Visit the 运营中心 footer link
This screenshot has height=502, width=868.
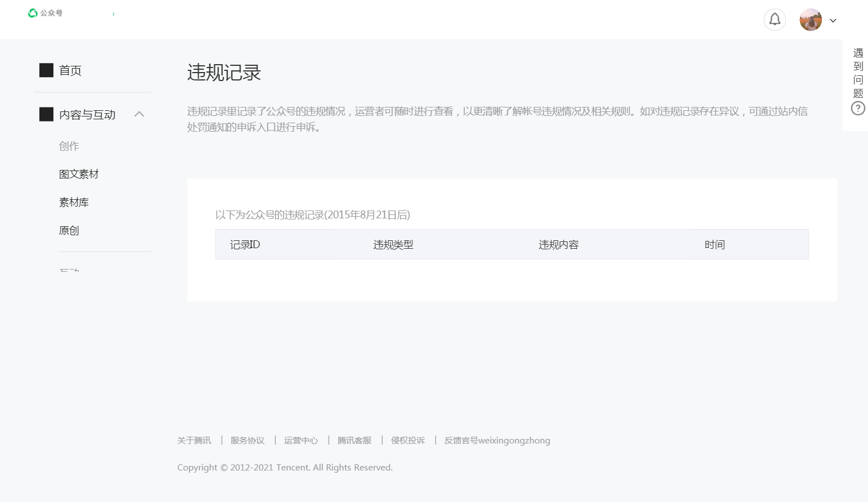pos(301,441)
